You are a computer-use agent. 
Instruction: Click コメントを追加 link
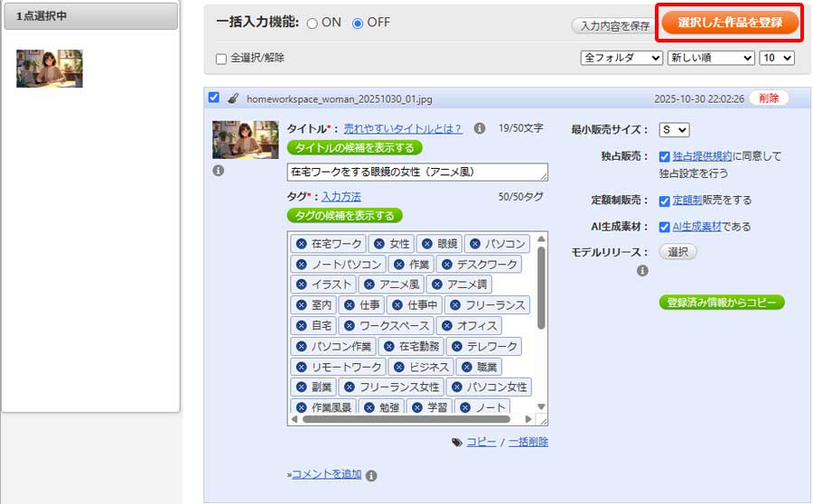(327, 474)
